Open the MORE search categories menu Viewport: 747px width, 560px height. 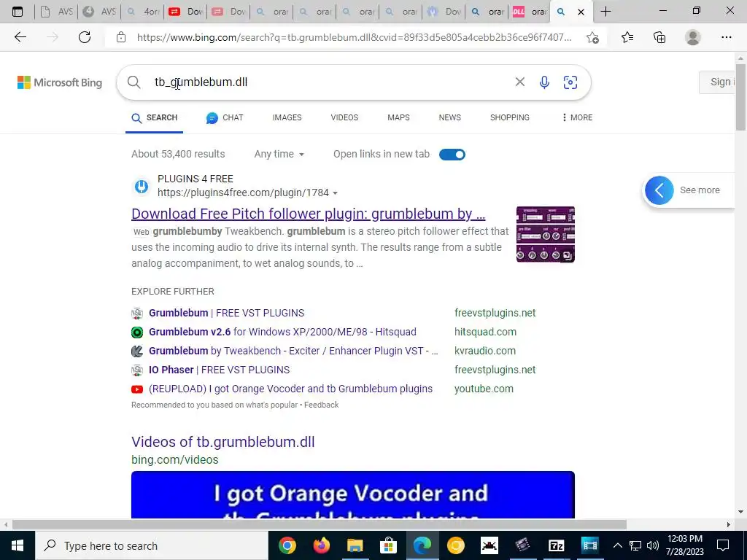pos(577,117)
